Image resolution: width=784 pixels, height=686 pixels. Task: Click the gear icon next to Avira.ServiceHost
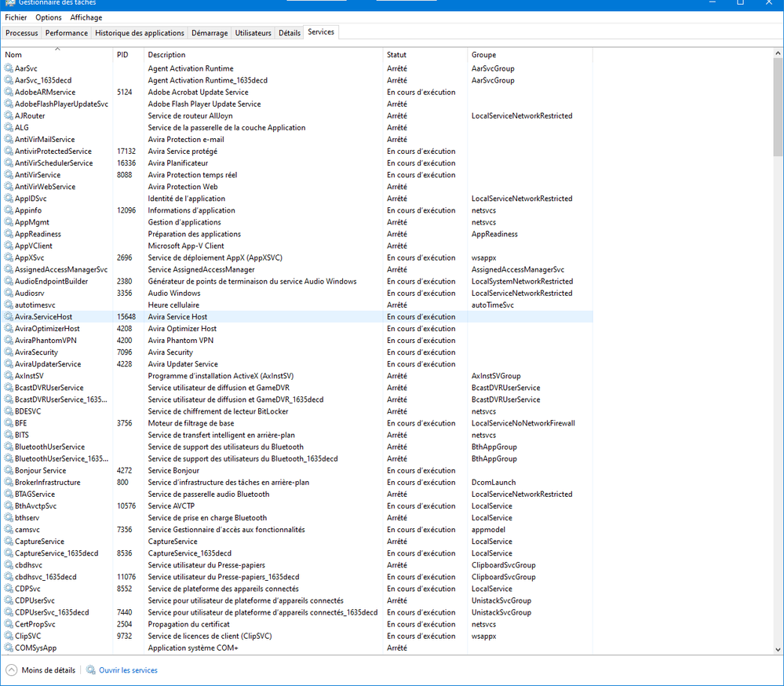(x=9, y=317)
